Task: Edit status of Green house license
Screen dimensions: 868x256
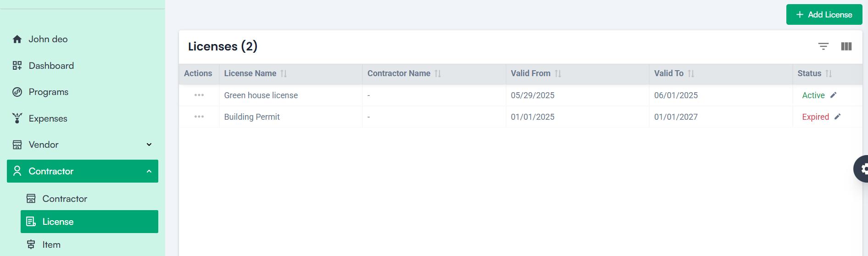Action: click(834, 95)
